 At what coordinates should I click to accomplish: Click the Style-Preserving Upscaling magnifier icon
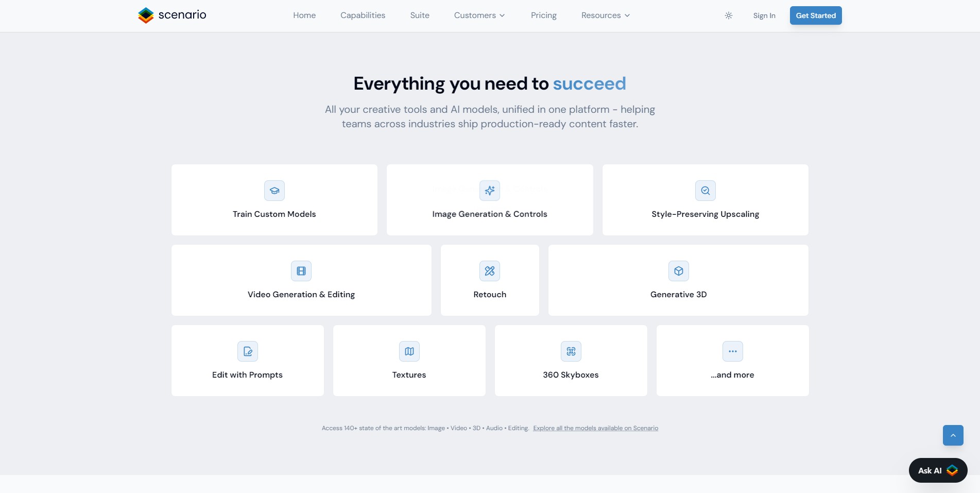coord(705,191)
